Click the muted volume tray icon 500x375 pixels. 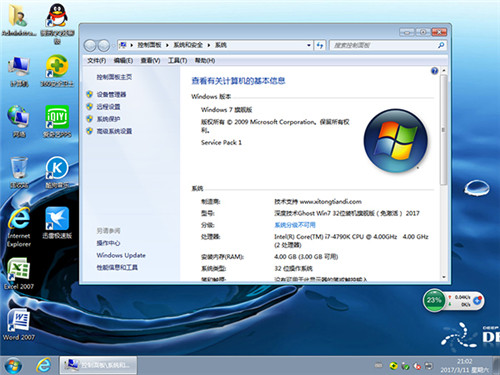click(x=417, y=366)
